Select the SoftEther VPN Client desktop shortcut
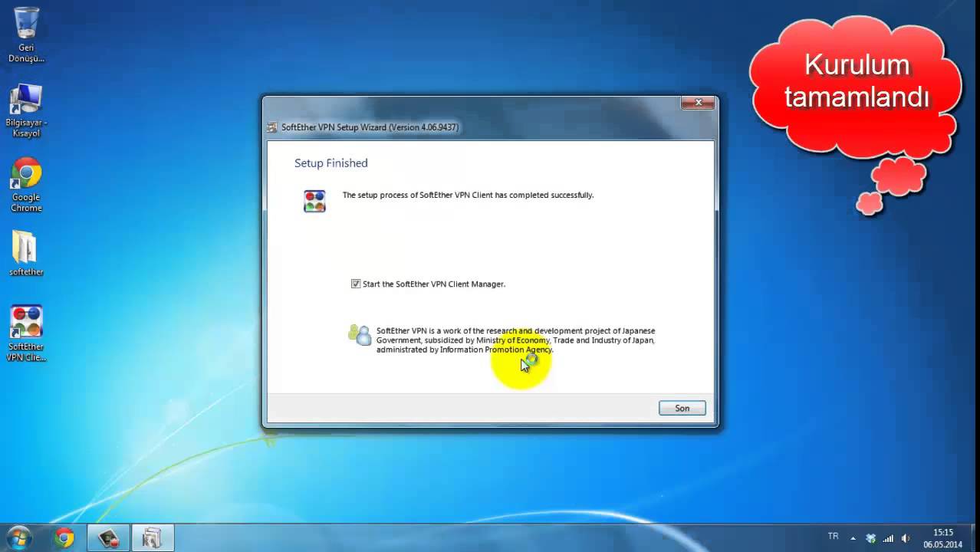 (x=26, y=333)
